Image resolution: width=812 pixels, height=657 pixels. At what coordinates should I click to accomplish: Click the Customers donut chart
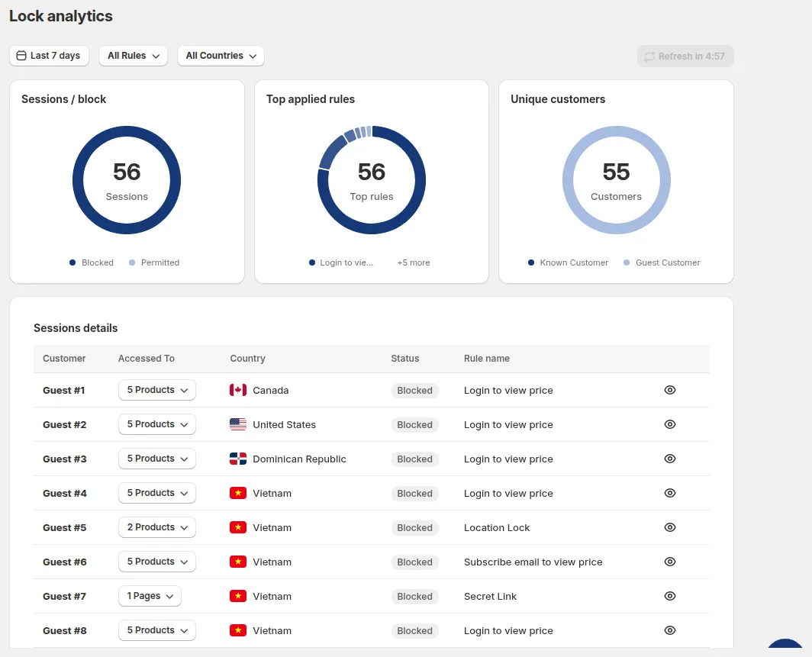(617, 179)
